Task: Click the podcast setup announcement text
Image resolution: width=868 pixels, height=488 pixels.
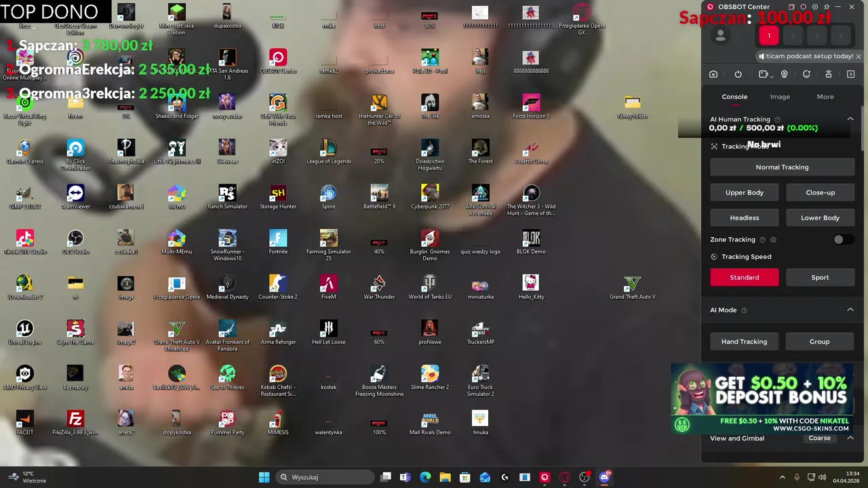Action: tap(810, 56)
